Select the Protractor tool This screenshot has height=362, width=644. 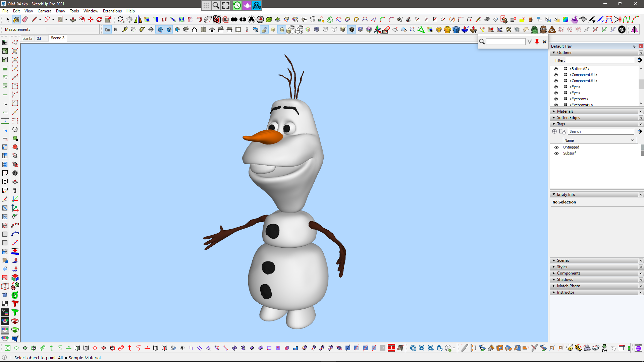tap(142, 29)
